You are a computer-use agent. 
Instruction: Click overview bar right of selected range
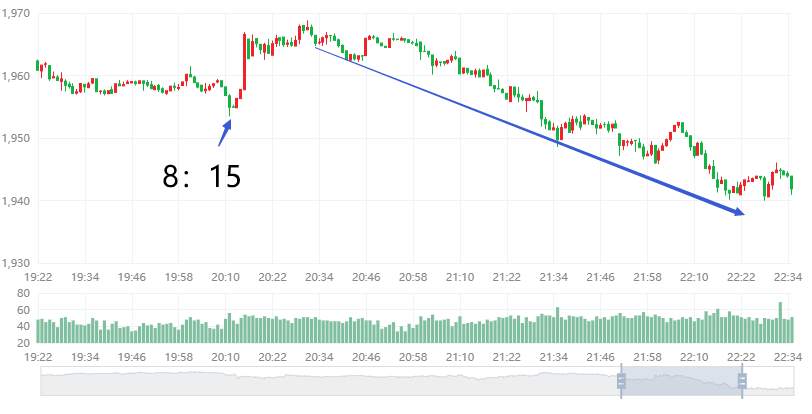point(768,381)
